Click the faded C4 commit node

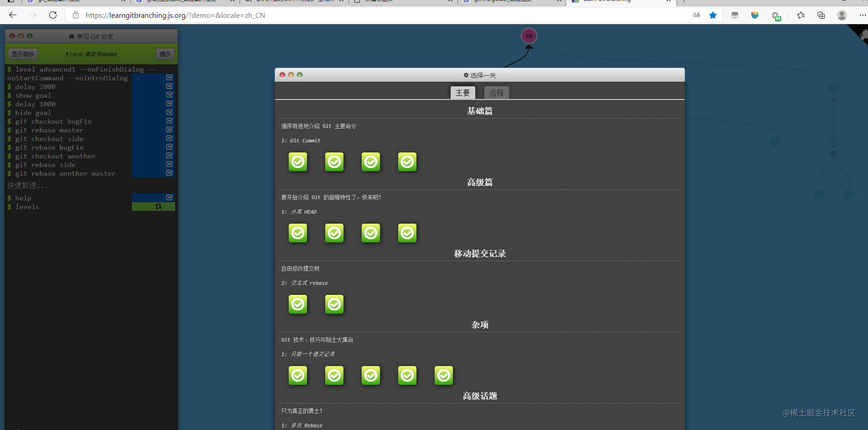pos(834,89)
